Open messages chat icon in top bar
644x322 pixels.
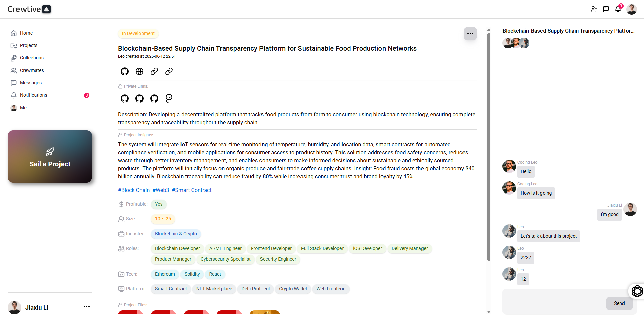click(606, 9)
